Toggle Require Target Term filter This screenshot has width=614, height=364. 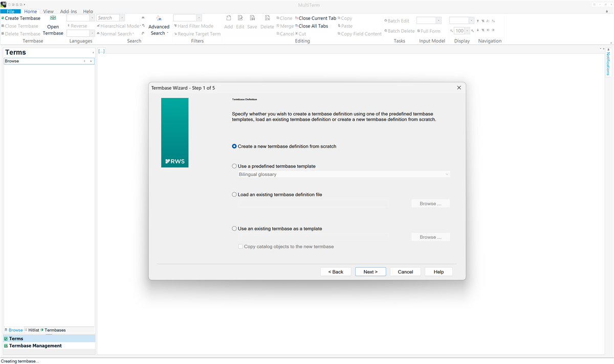pos(198,34)
